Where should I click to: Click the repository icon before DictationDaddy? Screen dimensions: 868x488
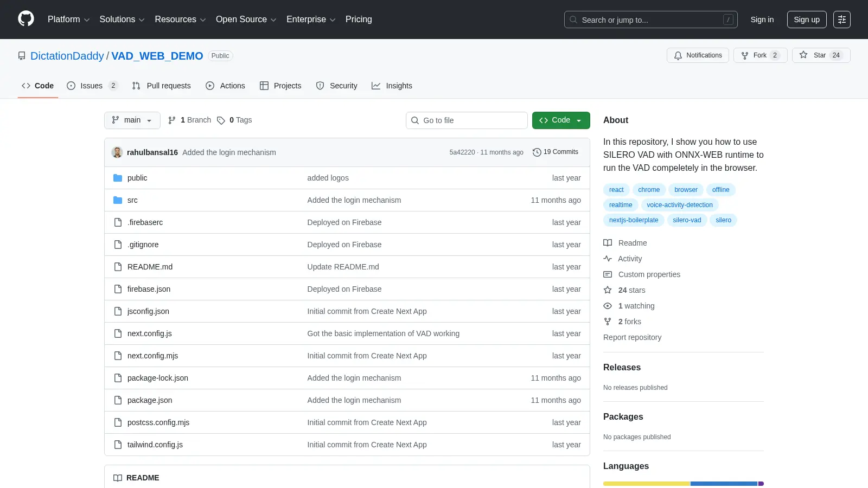(22, 56)
